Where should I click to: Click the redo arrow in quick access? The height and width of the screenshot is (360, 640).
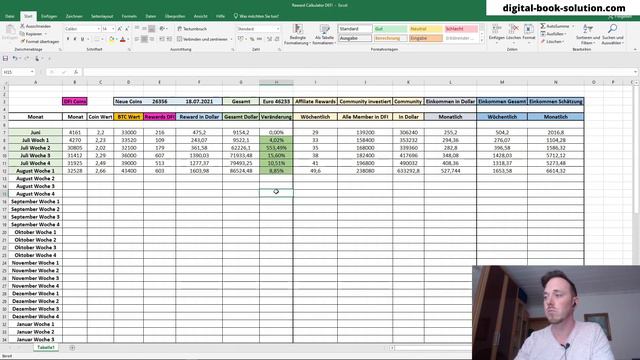pos(27,58)
